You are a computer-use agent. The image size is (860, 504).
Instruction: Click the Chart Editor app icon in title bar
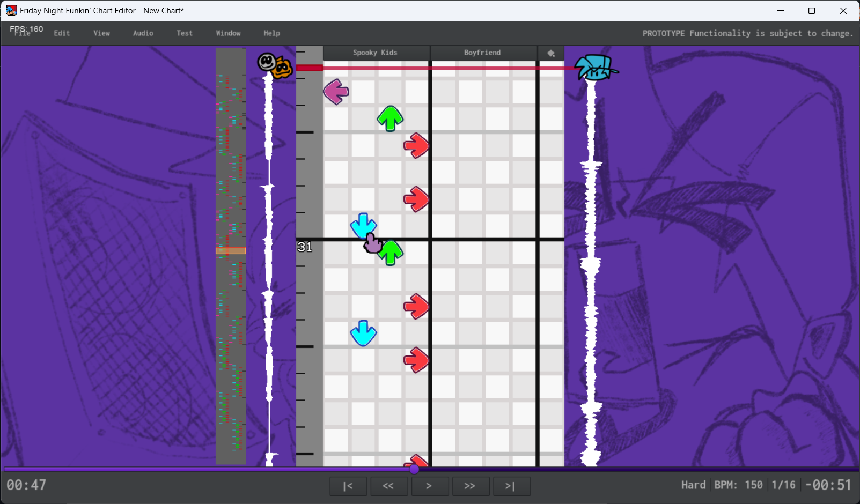tap(11, 11)
